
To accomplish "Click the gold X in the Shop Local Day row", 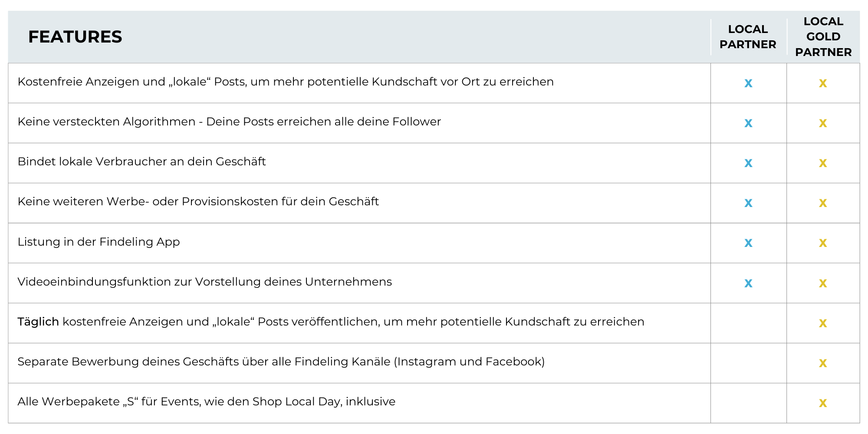I will (822, 403).
